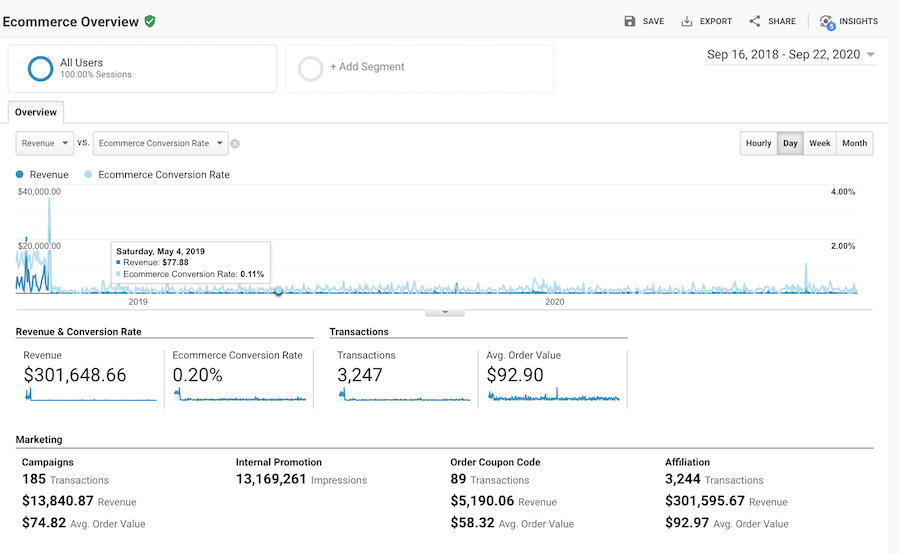Click the $58.32 Avg. Order Value

tap(512, 523)
